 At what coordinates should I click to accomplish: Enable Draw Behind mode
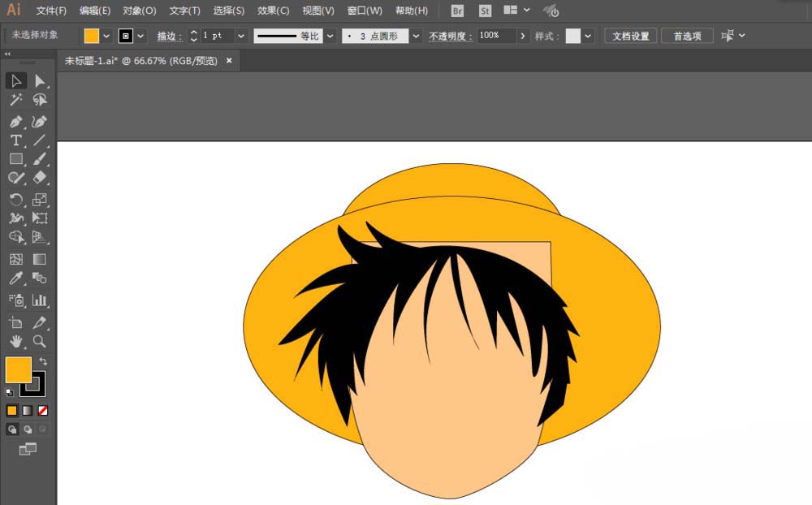pyautogui.click(x=28, y=429)
